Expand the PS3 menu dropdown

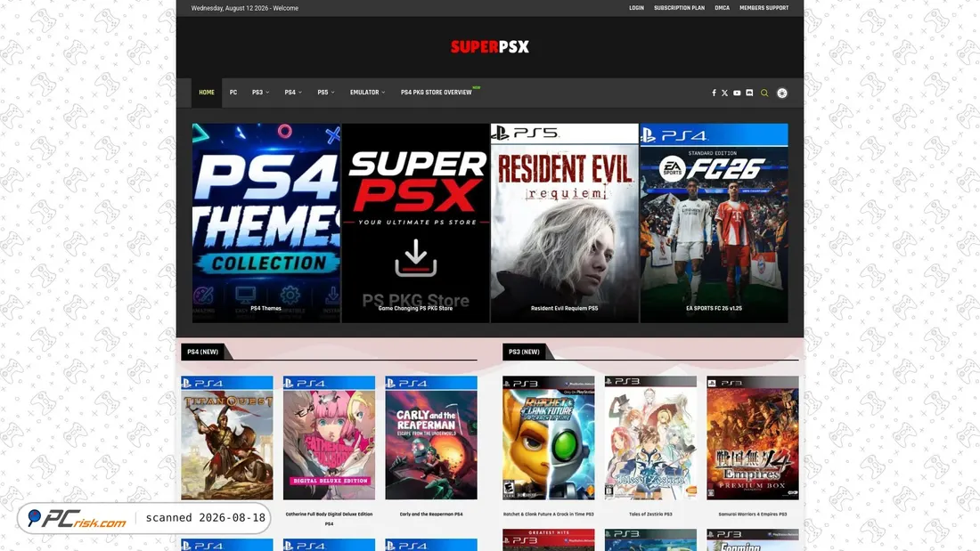click(x=261, y=93)
